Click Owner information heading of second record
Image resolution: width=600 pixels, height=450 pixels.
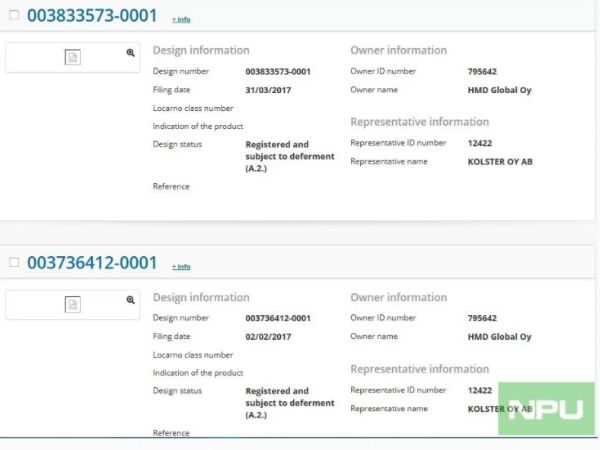398,297
